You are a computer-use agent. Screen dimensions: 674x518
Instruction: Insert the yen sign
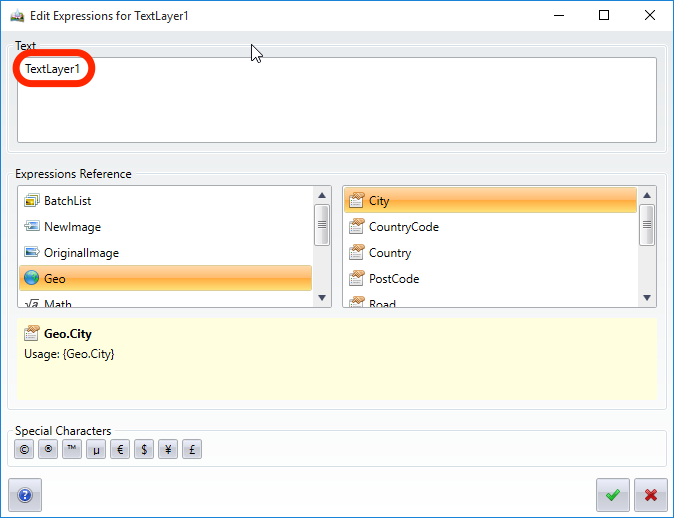pos(168,450)
